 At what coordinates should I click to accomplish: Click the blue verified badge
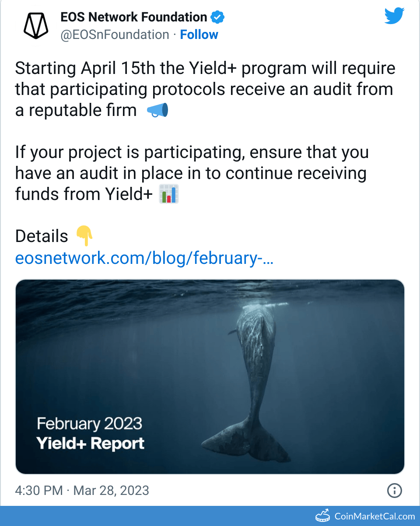click(x=217, y=18)
